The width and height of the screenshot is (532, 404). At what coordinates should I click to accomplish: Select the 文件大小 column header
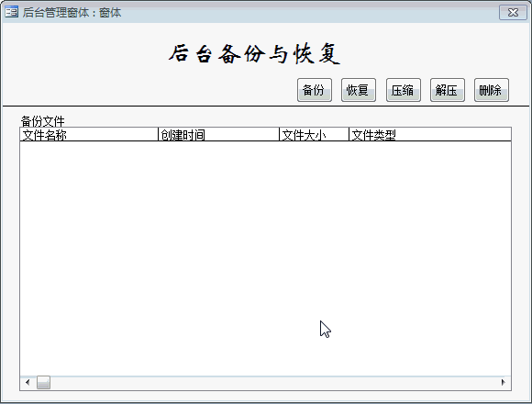tap(315, 135)
